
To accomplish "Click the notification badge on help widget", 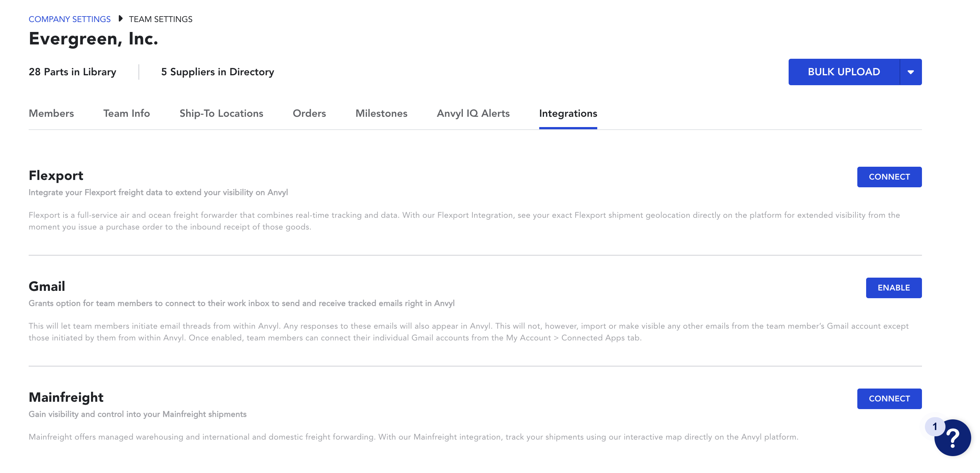I will tap(935, 427).
